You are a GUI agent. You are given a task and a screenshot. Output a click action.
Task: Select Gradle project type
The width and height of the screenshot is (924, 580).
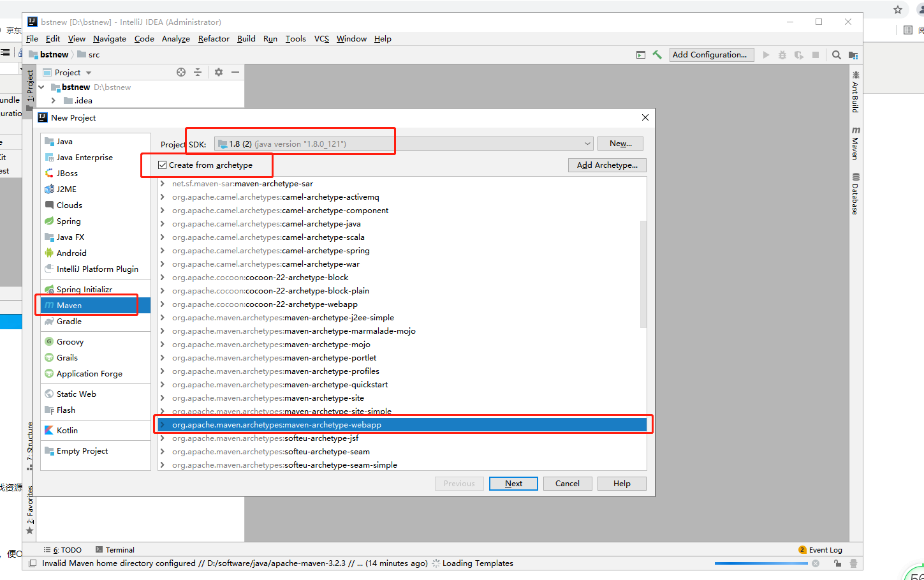pyautogui.click(x=96, y=322)
